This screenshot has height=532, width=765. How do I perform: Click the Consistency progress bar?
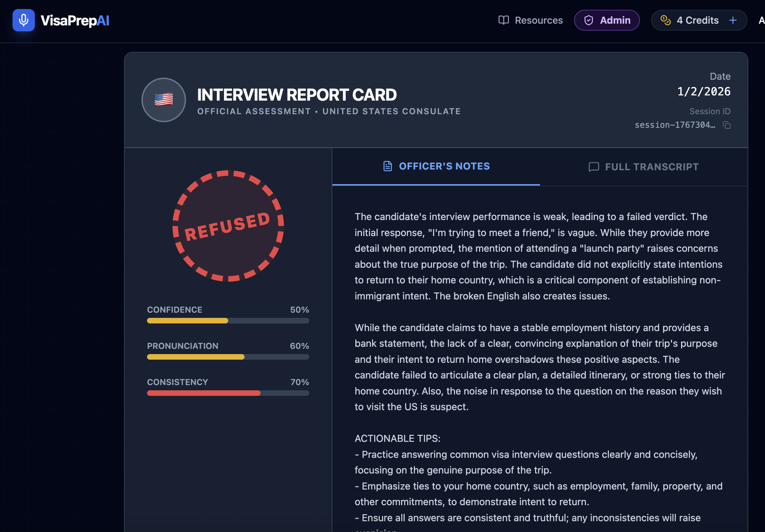[228, 393]
